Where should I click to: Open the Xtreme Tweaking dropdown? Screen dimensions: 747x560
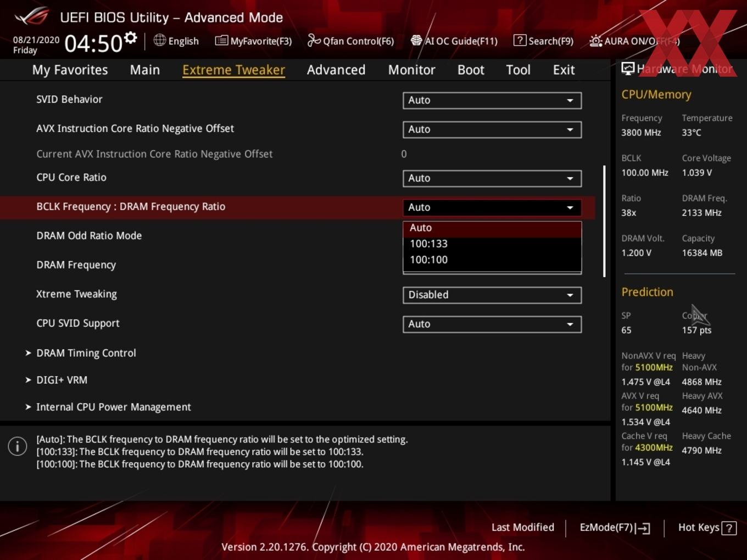pos(492,295)
